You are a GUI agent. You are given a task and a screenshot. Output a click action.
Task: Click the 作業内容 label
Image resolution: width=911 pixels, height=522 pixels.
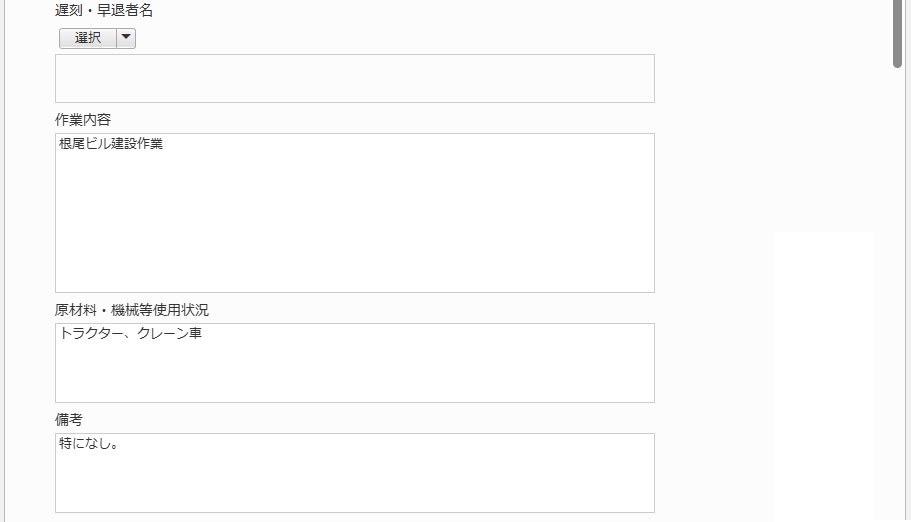(x=83, y=120)
